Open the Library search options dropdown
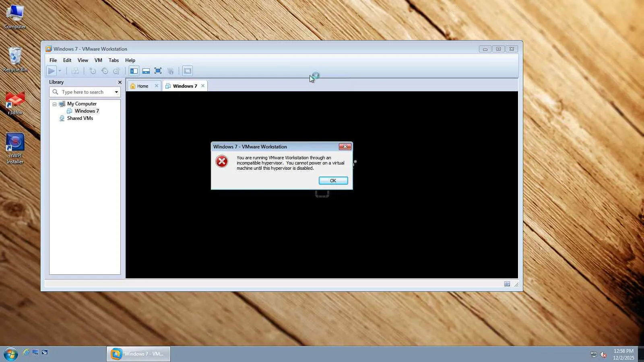644x362 pixels. (x=116, y=92)
